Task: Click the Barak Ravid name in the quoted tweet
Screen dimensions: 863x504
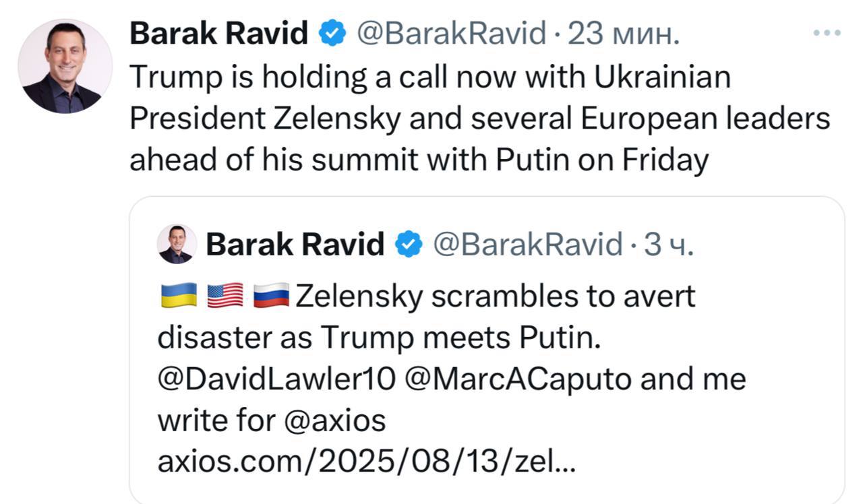Action: (x=295, y=244)
